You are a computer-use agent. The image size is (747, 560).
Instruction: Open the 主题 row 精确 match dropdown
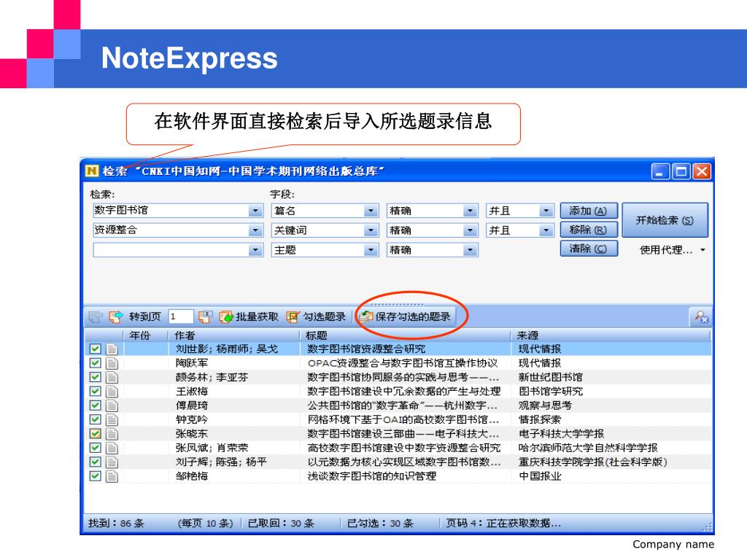pyautogui.click(x=471, y=250)
